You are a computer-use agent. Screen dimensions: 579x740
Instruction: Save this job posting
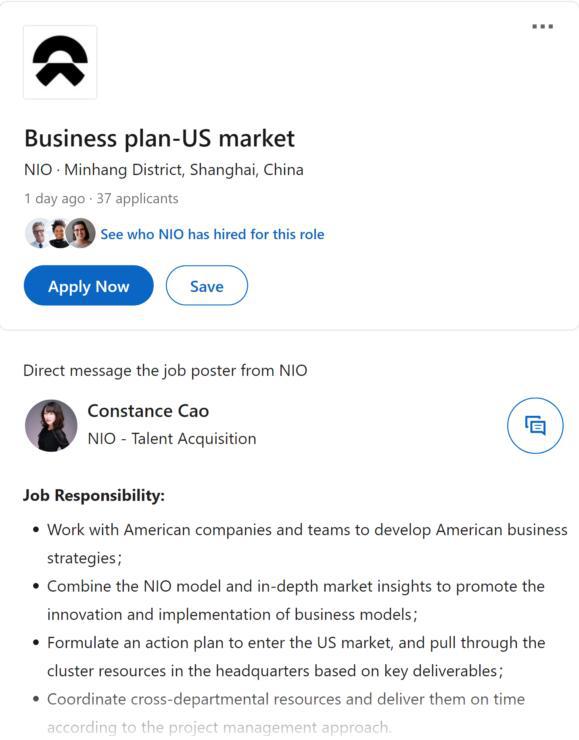pos(207,286)
